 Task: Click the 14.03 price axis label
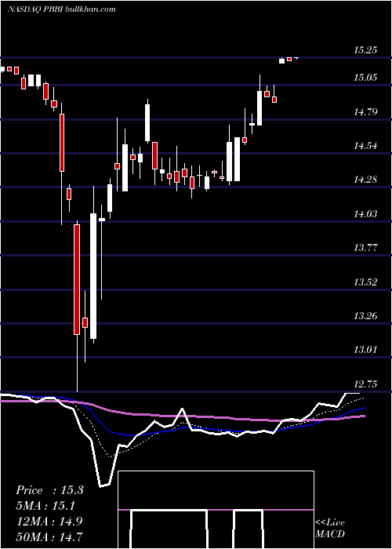[x=365, y=214]
